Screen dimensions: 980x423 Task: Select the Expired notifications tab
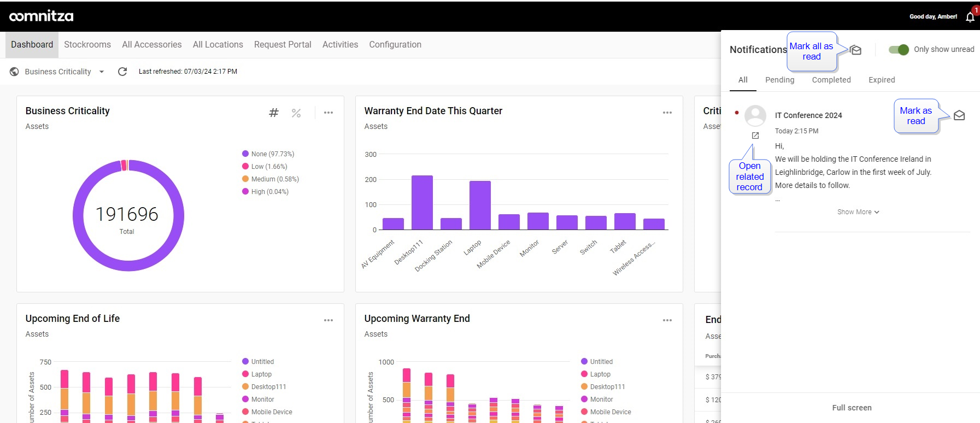point(882,80)
